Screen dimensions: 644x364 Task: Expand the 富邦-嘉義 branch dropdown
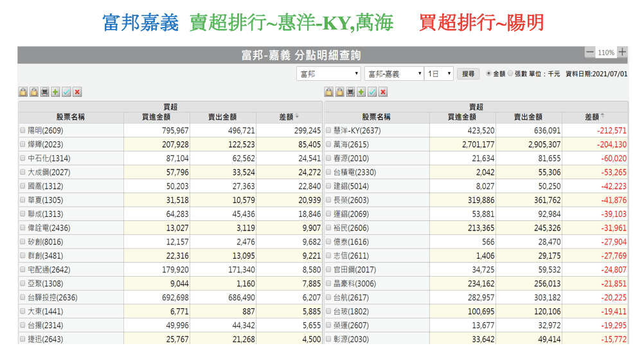[x=393, y=74]
